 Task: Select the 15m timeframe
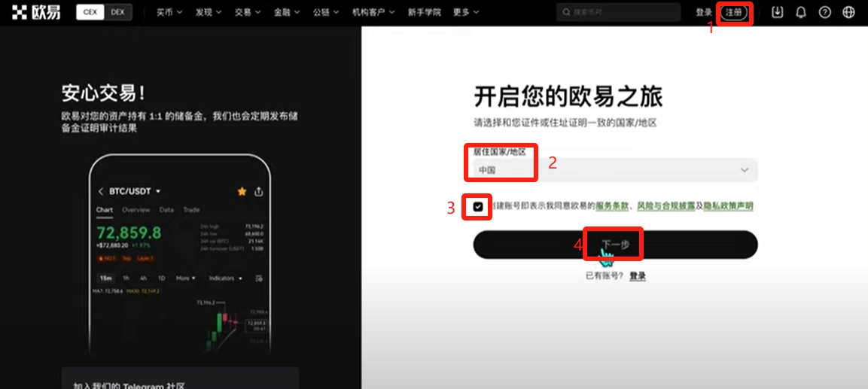coord(105,278)
